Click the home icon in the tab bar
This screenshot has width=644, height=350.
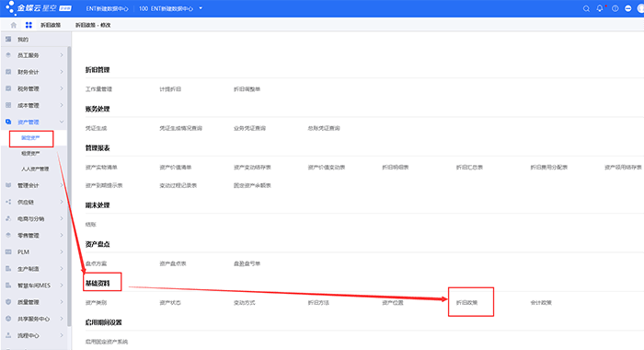(14, 25)
